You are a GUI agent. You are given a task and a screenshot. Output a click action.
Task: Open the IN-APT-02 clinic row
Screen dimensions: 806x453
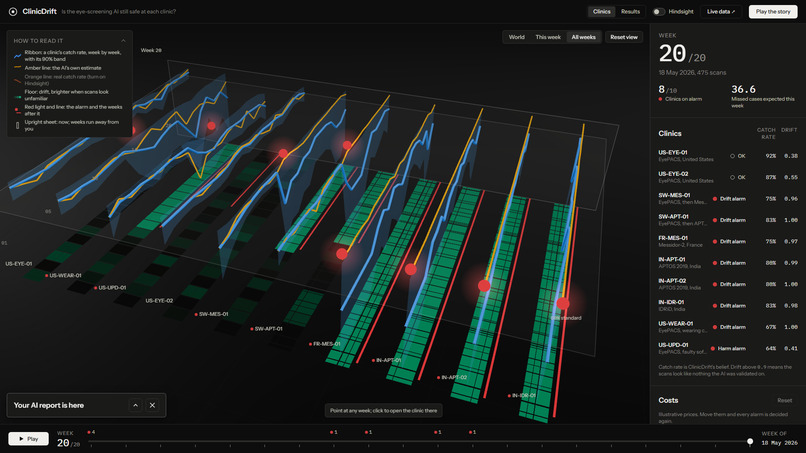pos(727,284)
